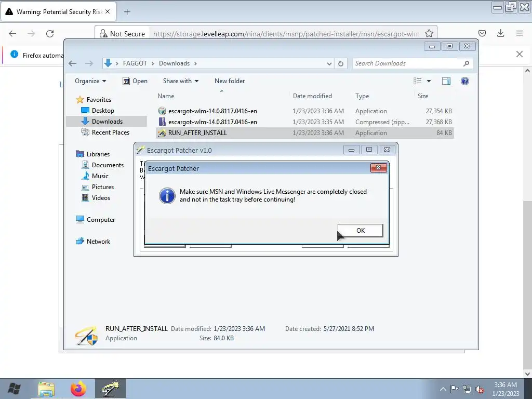
Task: Open Explorer help icon
Action: point(465,81)
